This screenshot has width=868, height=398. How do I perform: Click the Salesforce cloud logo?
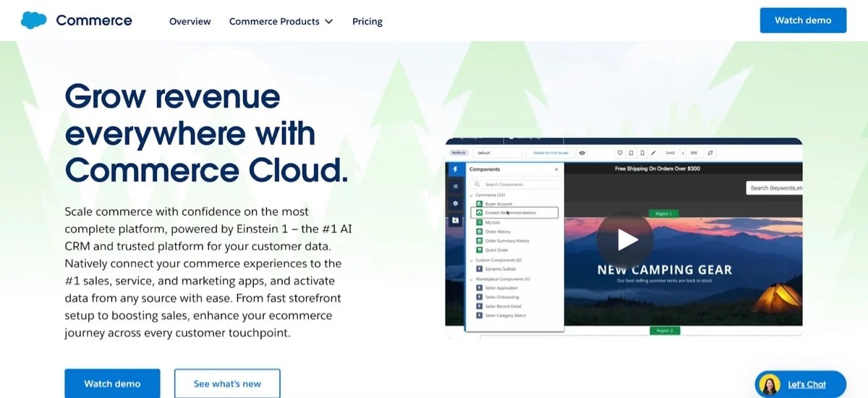point(34,20)
